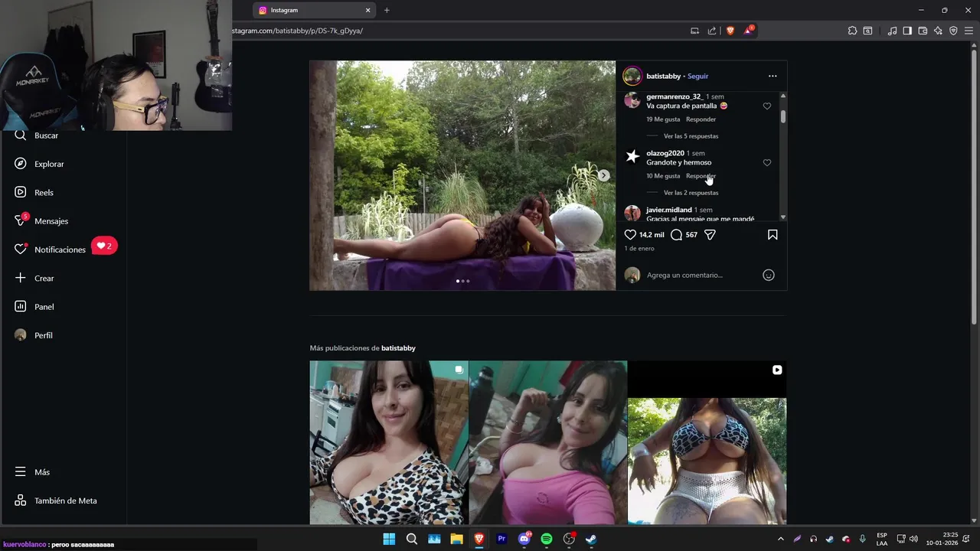Open Mensajes with unread badge
The image size is (980, 551).
51,221
